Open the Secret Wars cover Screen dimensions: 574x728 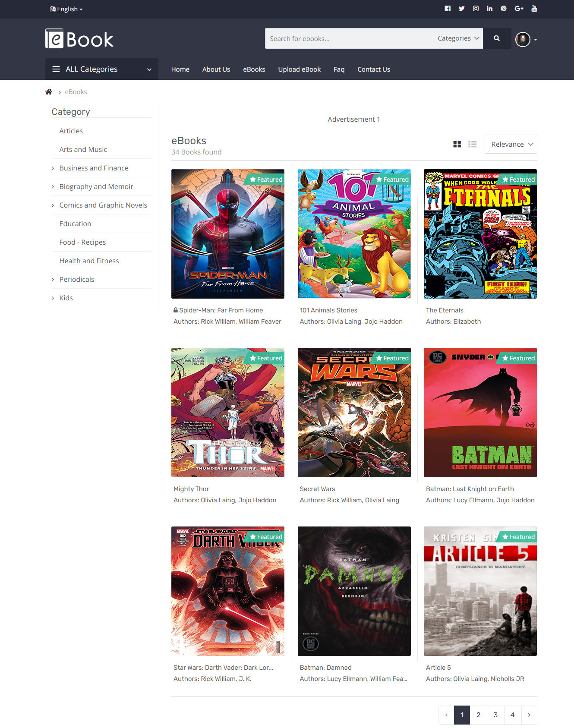[354, 413]
